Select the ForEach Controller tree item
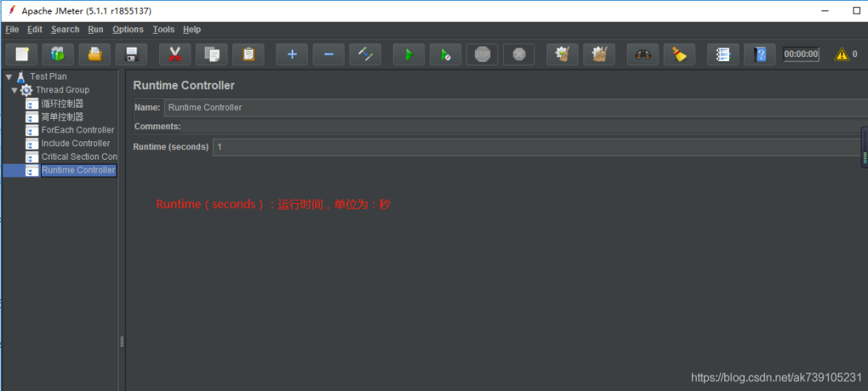Image resolution: width=868 pixels, height=391 pixels. 78,130
